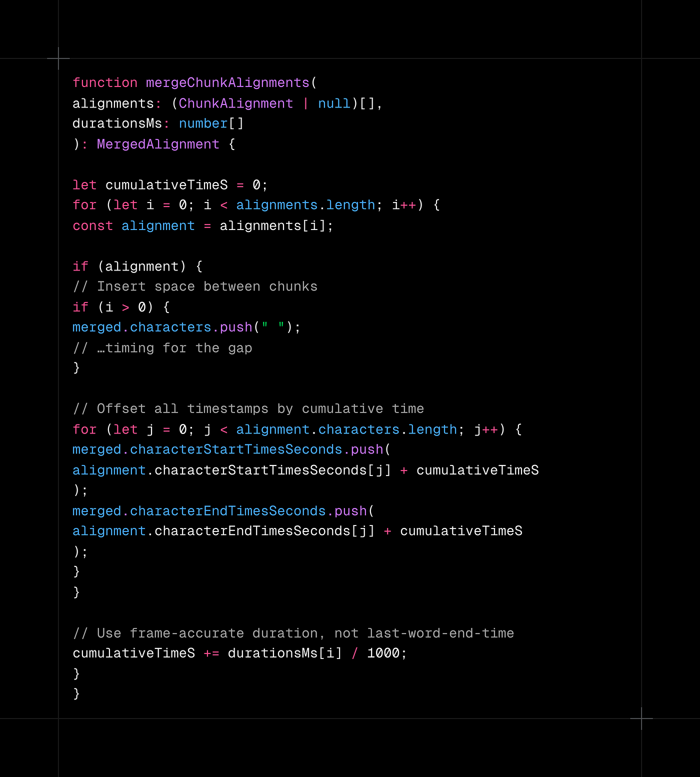Click the 'null' keyword in alignments type
Viewport: 700px width, 777px height.
point(334,103)
